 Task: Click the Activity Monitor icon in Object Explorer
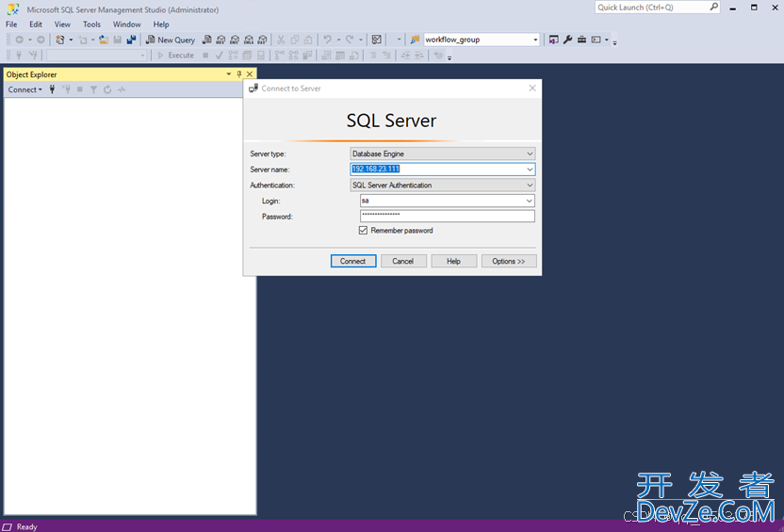[122, 89]
